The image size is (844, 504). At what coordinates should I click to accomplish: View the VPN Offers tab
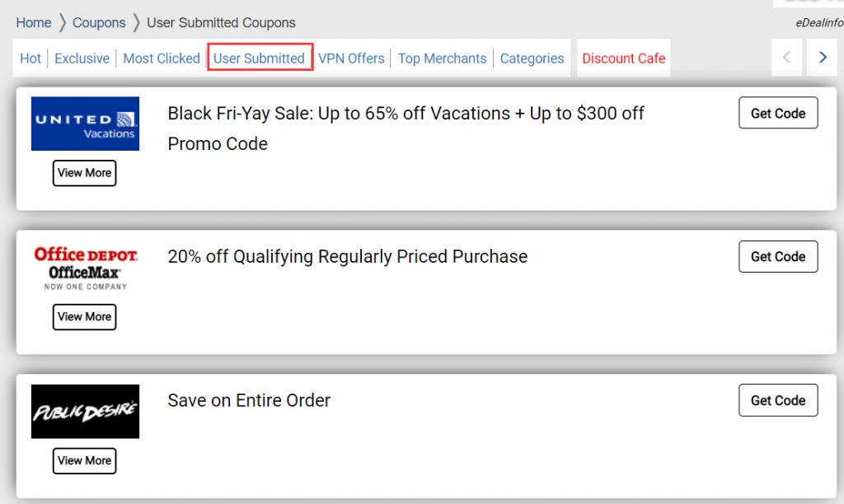tap(351, 58)
